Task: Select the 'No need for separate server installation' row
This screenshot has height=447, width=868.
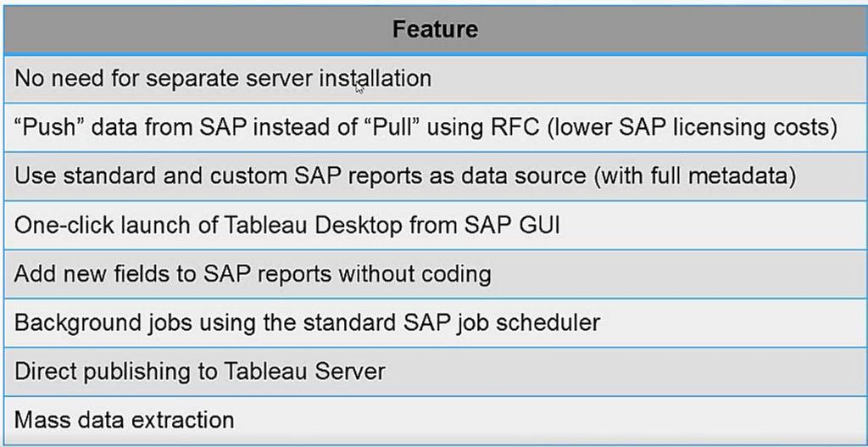Action: (x=435, y=79)
